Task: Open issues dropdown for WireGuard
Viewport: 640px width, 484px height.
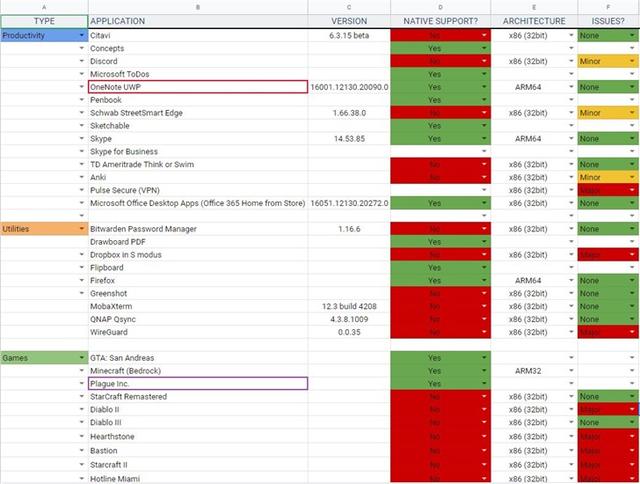Action: point(632,332)
